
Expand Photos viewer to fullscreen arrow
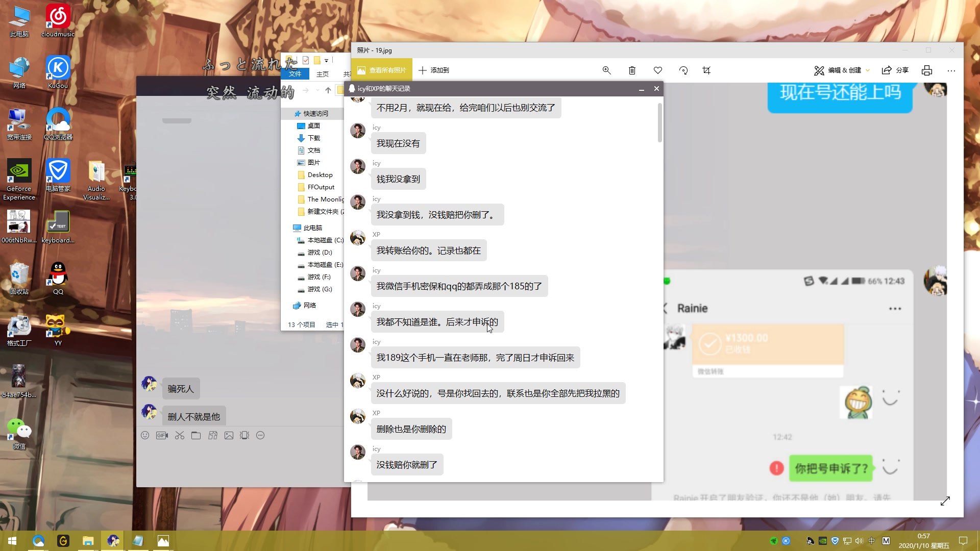(945, 501)
